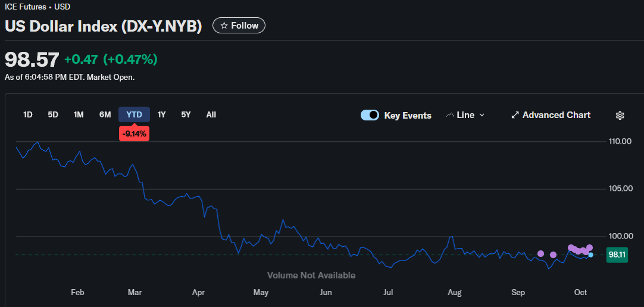Choose the 1M chart range

coord(79,114)
